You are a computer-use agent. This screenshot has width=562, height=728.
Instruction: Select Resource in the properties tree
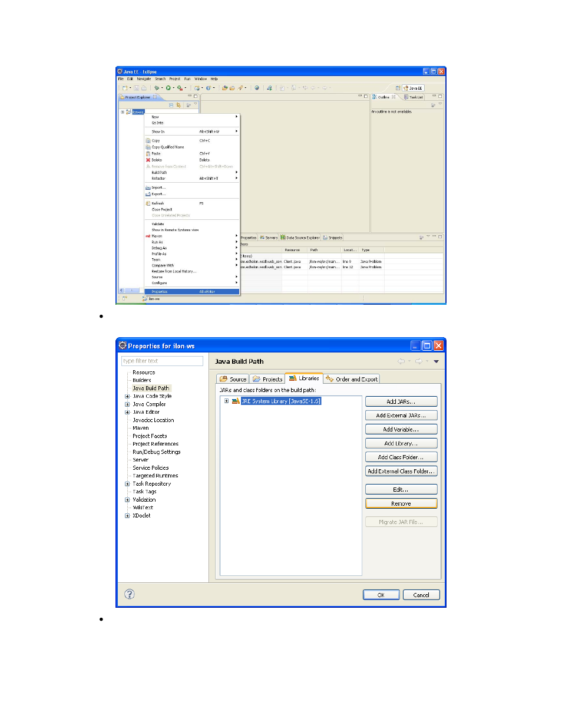tap(144, 373)
